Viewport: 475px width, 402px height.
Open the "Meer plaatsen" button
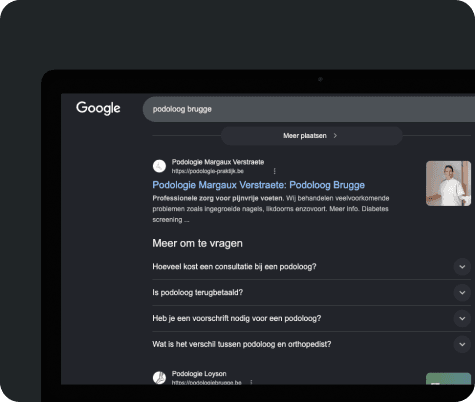[312, 136]
